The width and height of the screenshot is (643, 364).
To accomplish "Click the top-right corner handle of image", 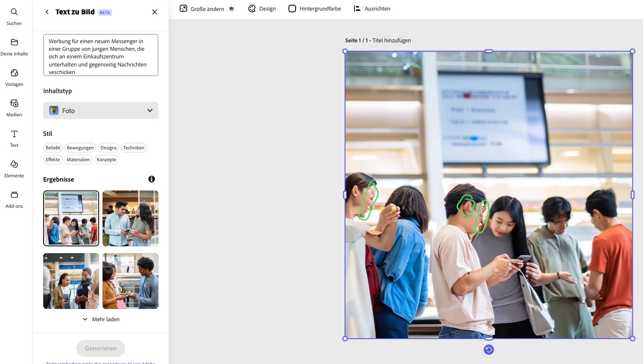I will 633,51.
